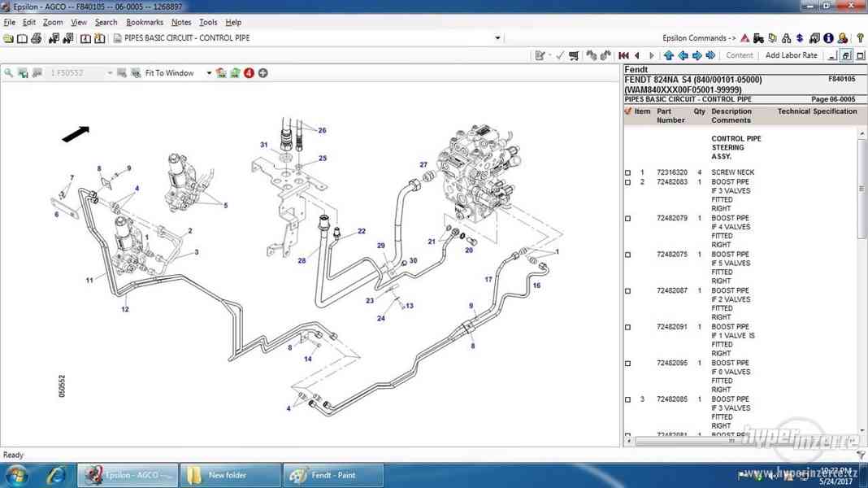This screenshot has height=488, width=868.
Task: Click the Windows Start button
Action: (x=16, y=476)
